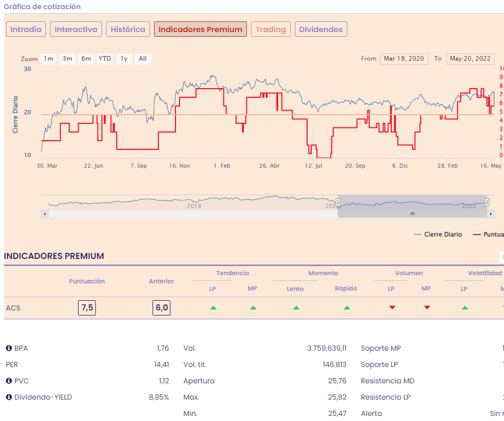Click the scrollbar right arrow under the chart
504x421 pixels.
491,214
